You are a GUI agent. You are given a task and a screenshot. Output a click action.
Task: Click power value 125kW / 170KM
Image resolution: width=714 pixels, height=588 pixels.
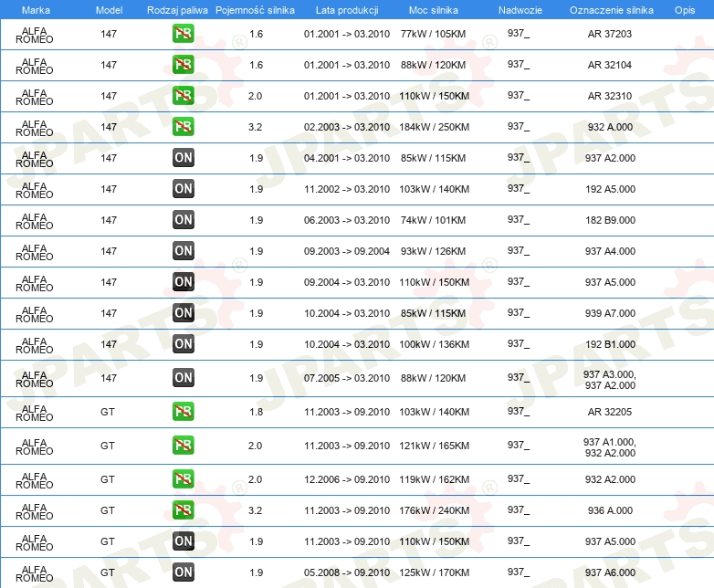pyautogui.click(x=434, y=572)
